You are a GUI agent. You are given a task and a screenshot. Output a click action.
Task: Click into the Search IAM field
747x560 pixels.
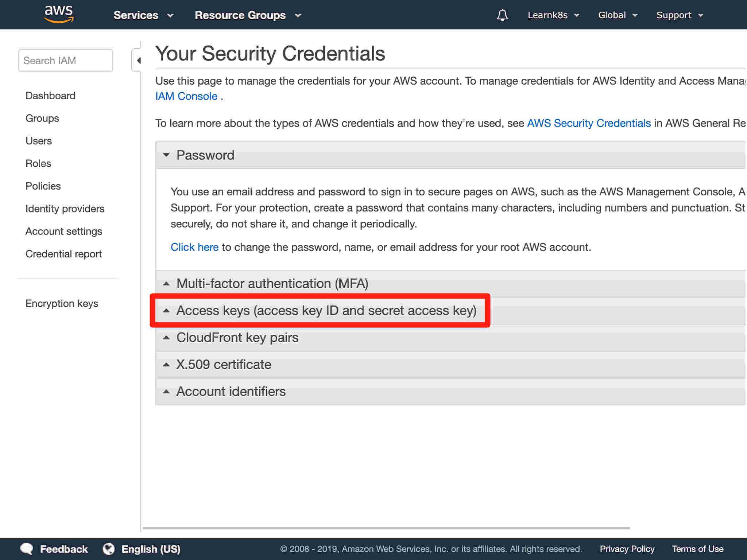pyautogui.click(x=66, y=61)
